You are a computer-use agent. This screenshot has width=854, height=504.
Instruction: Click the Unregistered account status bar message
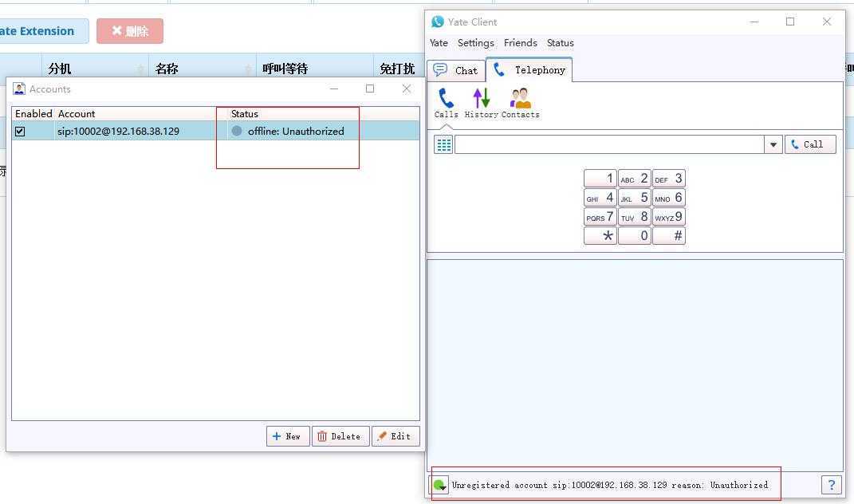pos(610,485)
